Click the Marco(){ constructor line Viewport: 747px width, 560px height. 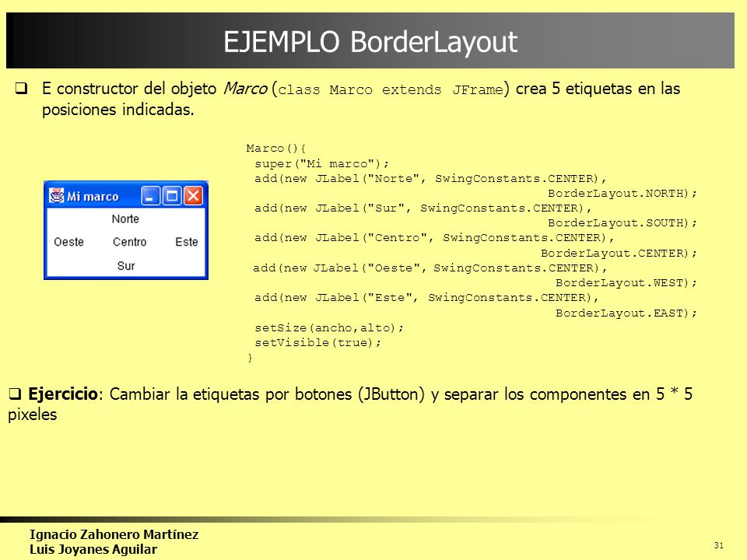[x=276, y=148]
